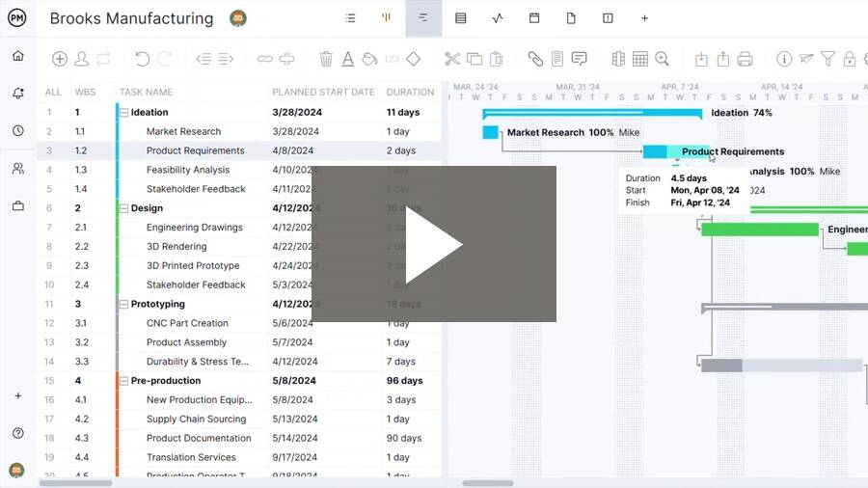This screenshot has width=868, height=488.
Task: Open the user avatar next to project title
Action: tap(238, 18)
